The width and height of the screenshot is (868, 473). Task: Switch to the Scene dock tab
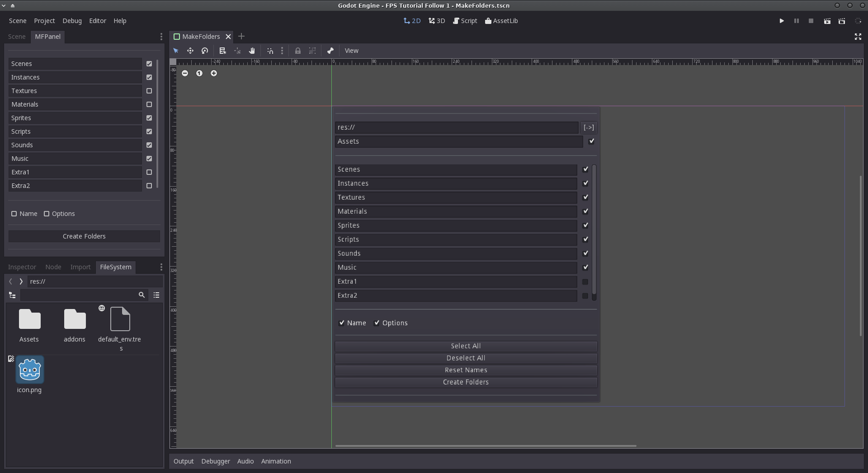[17, 37]
